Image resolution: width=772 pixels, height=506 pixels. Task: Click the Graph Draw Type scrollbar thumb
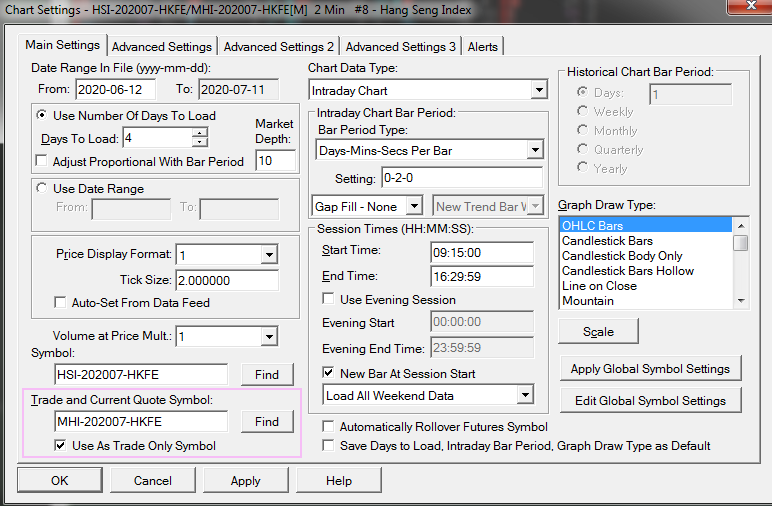pyautogui.click(x=740, y=242)
